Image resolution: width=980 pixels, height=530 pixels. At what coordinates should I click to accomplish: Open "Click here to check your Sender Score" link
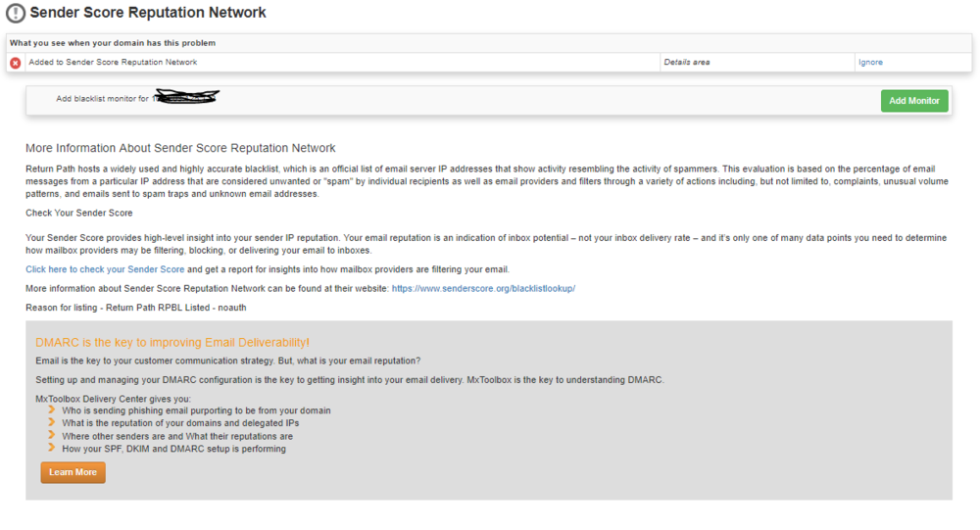tap(105, 269)
